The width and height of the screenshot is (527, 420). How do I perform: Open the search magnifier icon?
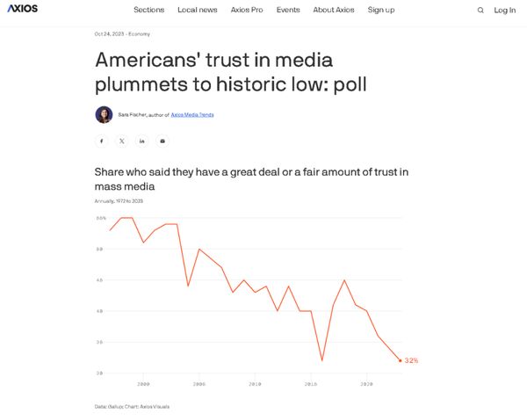[x=480, y=11]
